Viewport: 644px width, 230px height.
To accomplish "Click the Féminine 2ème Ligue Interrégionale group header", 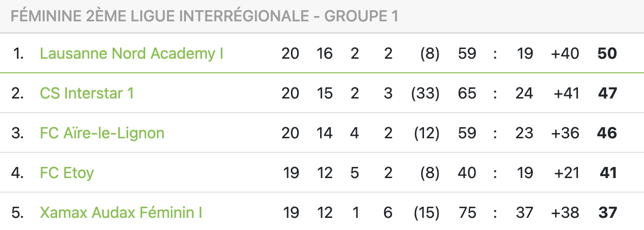I will (204, 16).
